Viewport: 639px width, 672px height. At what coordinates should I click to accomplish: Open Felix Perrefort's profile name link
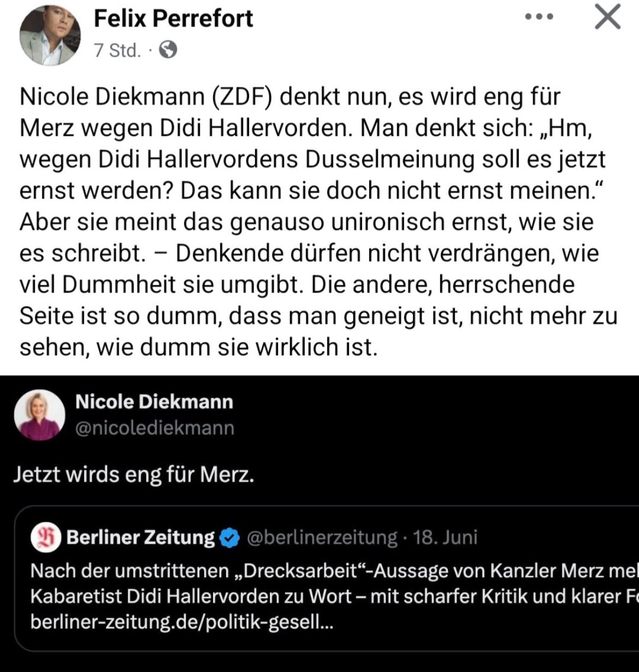pos(173,18)
